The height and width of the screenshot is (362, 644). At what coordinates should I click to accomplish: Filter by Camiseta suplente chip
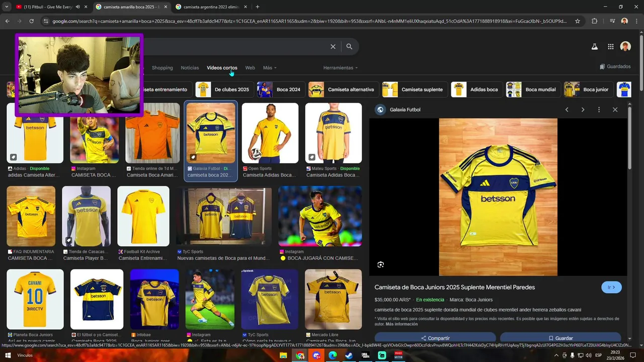pyautogui.click(x=414, y=89)
